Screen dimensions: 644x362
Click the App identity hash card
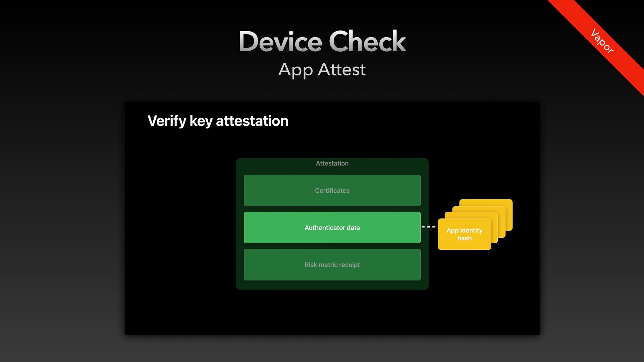(x=465, y=234)
